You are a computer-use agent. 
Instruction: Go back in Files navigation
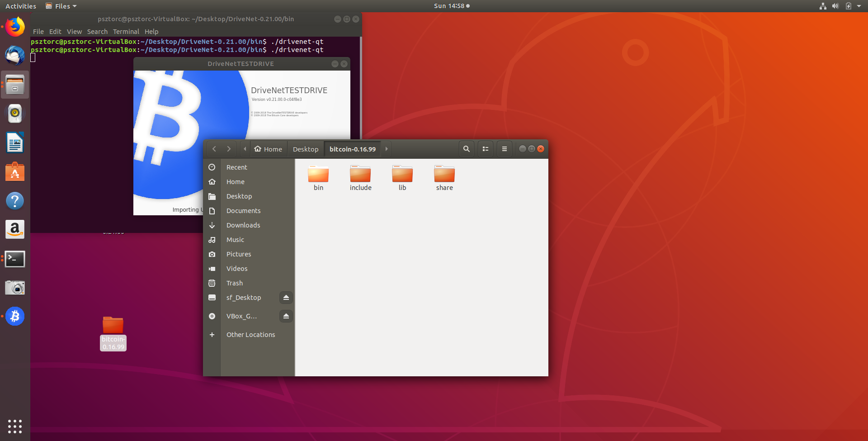(214, 149)
